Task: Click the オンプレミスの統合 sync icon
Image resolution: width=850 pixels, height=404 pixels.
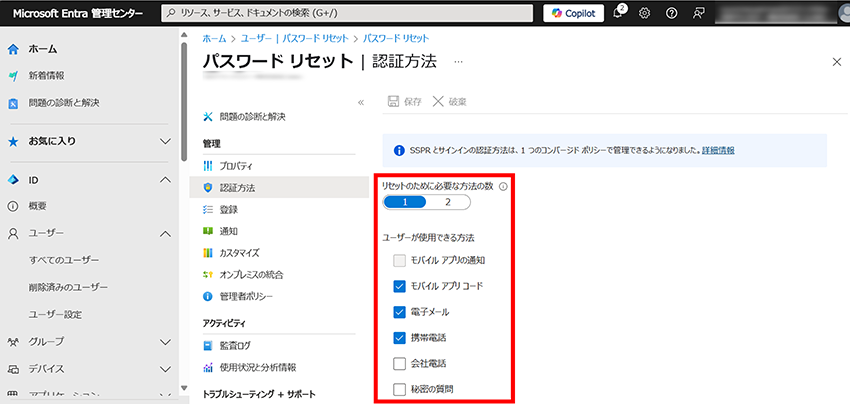Action: (x=208, y=275)
